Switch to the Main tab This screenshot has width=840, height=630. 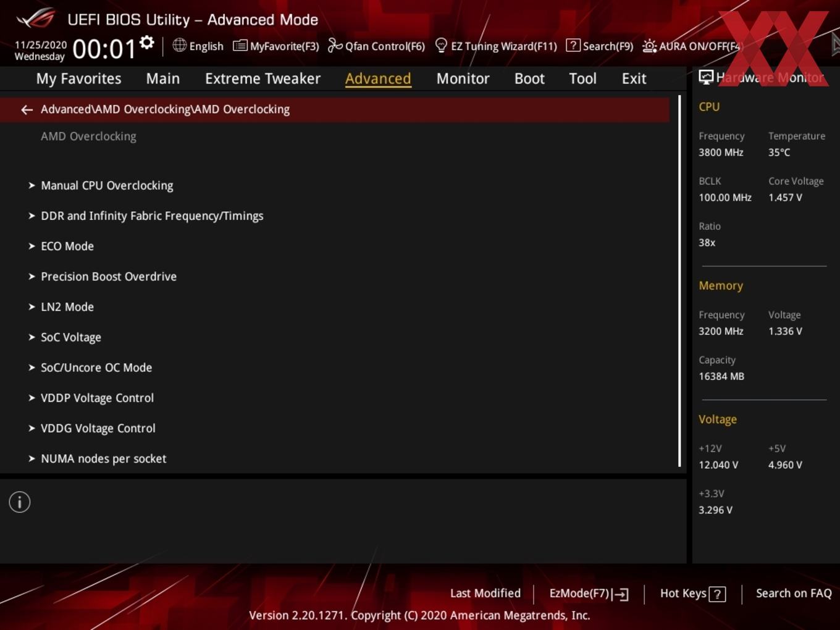[x=163, y=78]
